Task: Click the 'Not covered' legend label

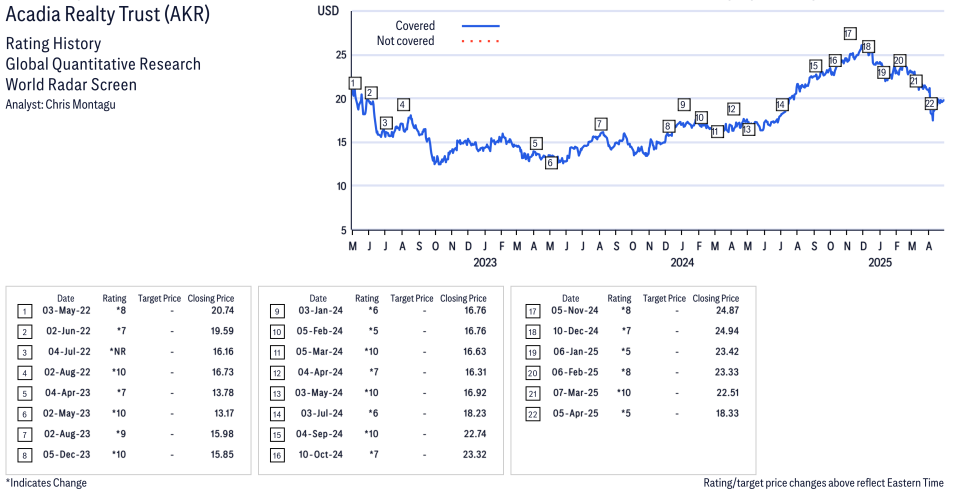Action: (x=406, y=41)
